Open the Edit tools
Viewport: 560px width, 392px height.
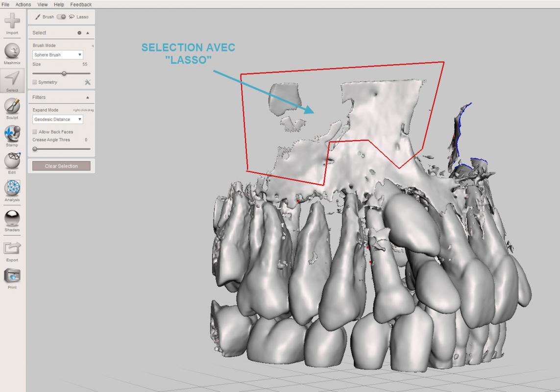[x=12, y=163]
